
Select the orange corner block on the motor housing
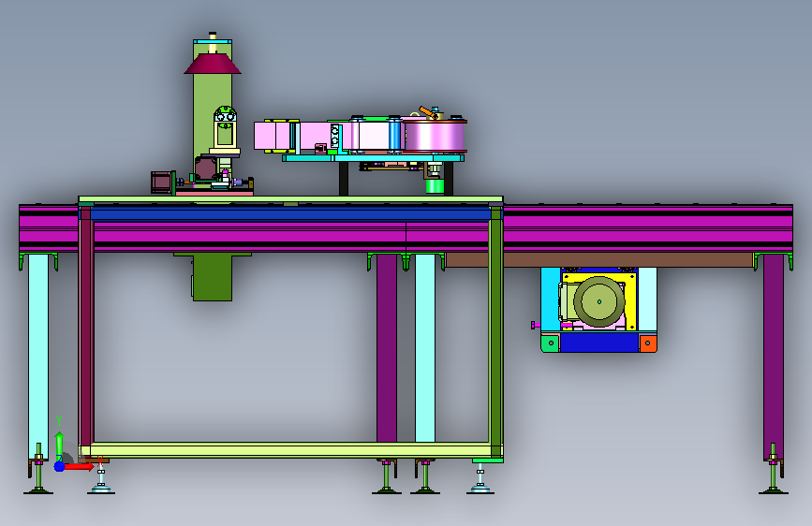point(648,343)
